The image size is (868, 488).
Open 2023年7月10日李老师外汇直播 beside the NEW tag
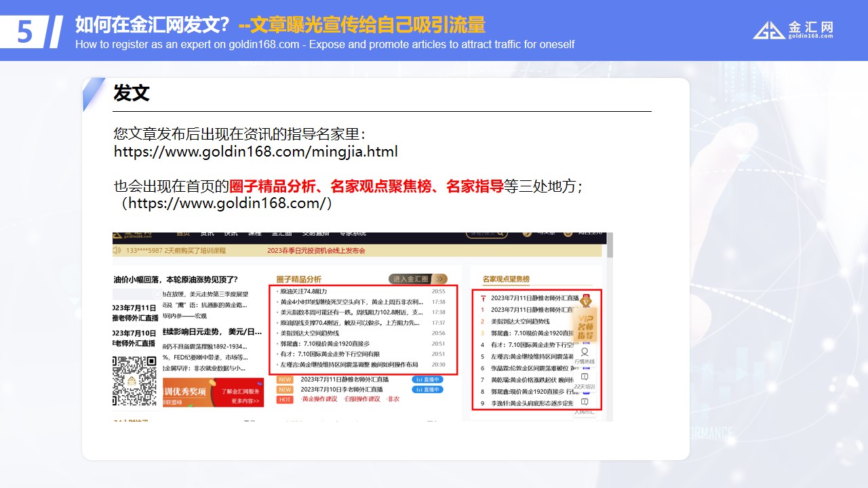[x=341, y=390]
